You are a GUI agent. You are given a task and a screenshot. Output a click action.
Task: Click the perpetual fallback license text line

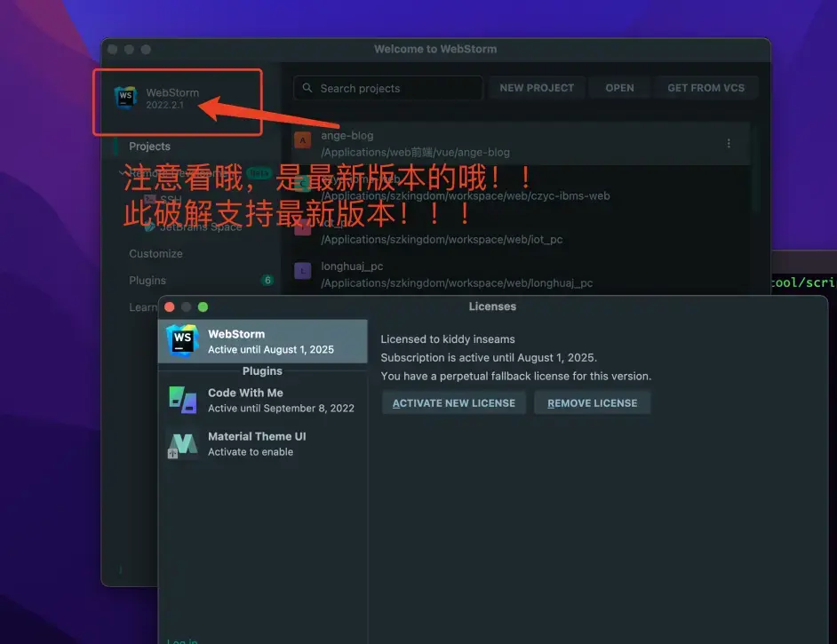pos(515,376)
